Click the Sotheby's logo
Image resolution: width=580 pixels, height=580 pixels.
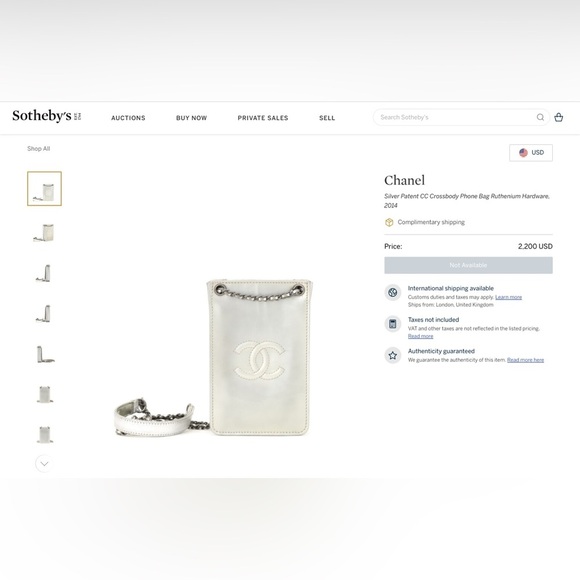coord(47,116)
